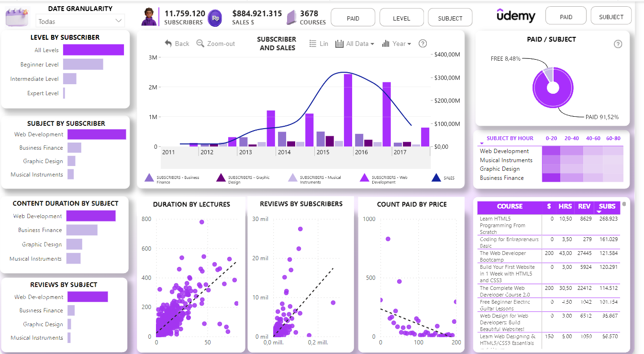Select Beginner Level bar in Level by Subscriber

[x=83, y=65]
